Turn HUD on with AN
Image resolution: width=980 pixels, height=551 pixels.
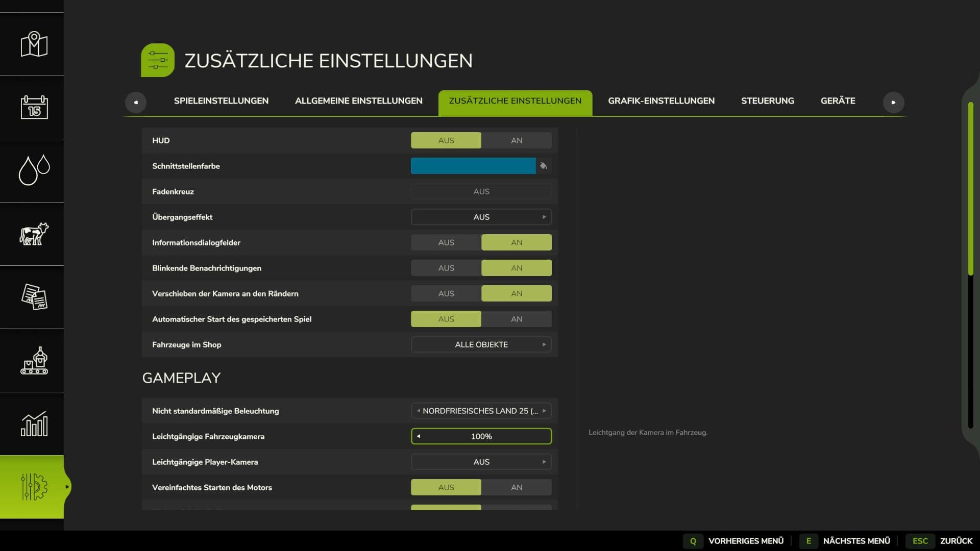[516, 140]
